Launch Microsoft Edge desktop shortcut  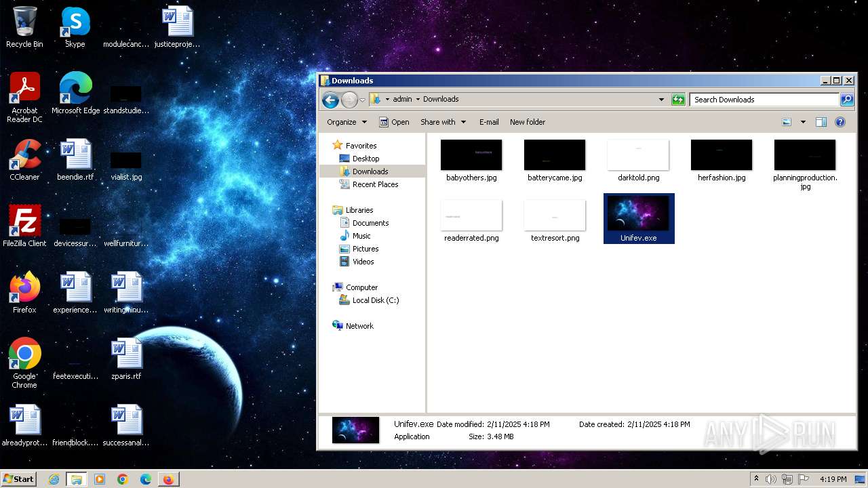(75, 93)
